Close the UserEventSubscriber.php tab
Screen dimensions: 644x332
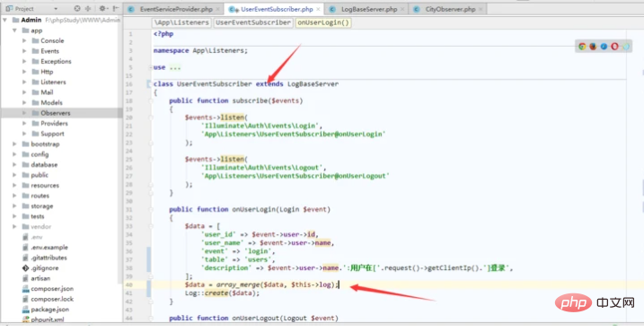coord(318,9)
